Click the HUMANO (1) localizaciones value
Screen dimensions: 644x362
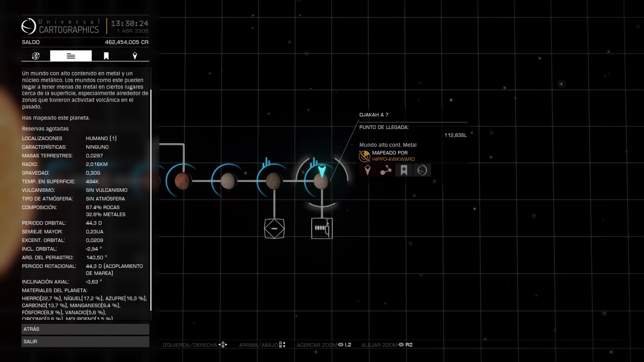click(101, 138)
